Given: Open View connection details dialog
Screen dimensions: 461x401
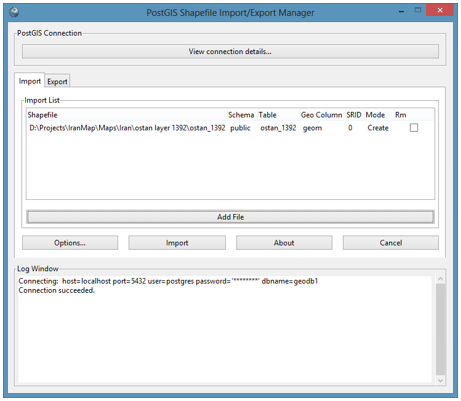Looking at the screenshot, I should tap(230, 52).
